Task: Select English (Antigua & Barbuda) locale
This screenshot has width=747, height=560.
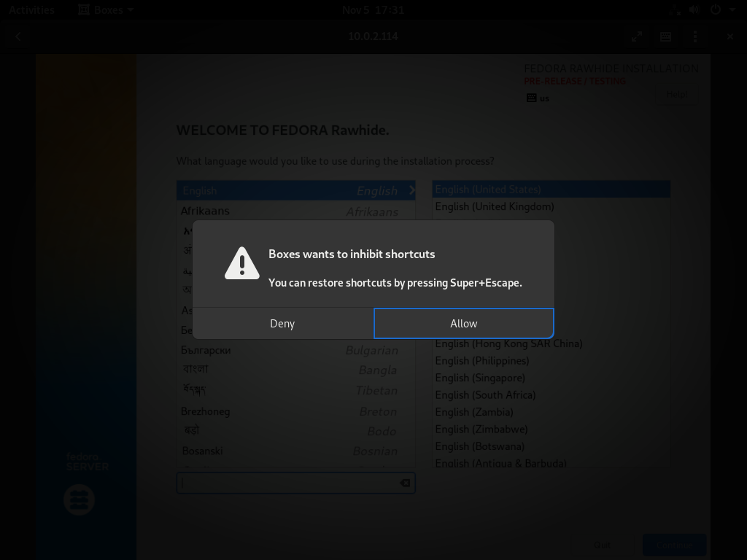Action: coord(551,462)
